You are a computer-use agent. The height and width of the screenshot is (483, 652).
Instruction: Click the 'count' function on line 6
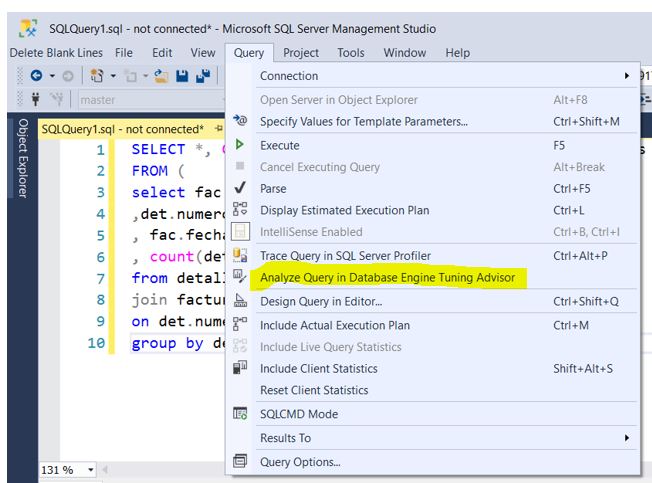tap(172, 257)
